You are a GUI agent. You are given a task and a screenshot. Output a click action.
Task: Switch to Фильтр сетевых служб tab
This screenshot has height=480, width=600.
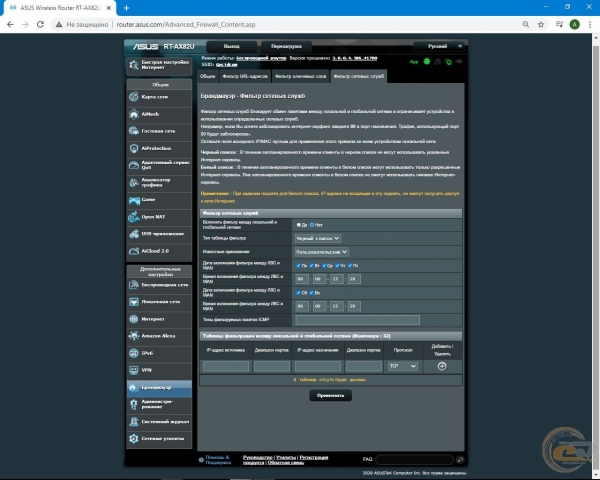coord(359,76)
